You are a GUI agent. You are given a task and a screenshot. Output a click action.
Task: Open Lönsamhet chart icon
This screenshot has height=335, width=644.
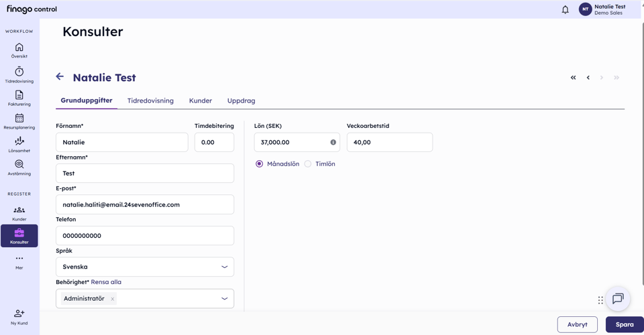[x=19, y=141]
